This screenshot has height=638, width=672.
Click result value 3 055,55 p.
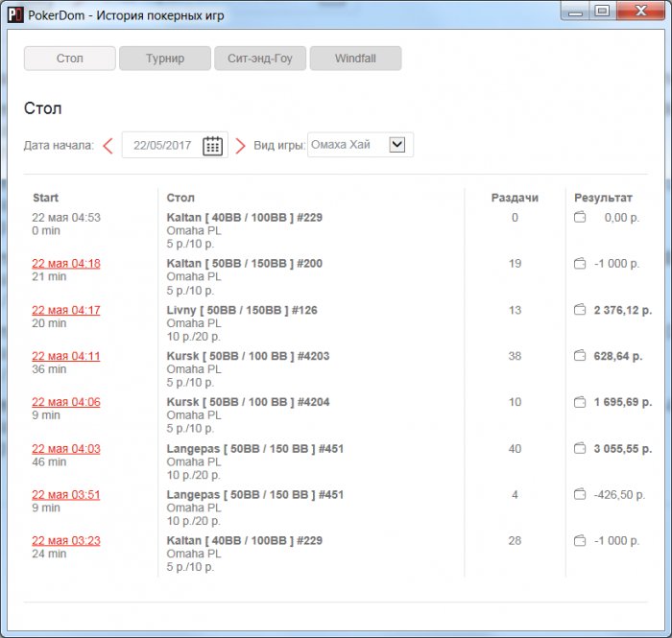click(623, 449)
